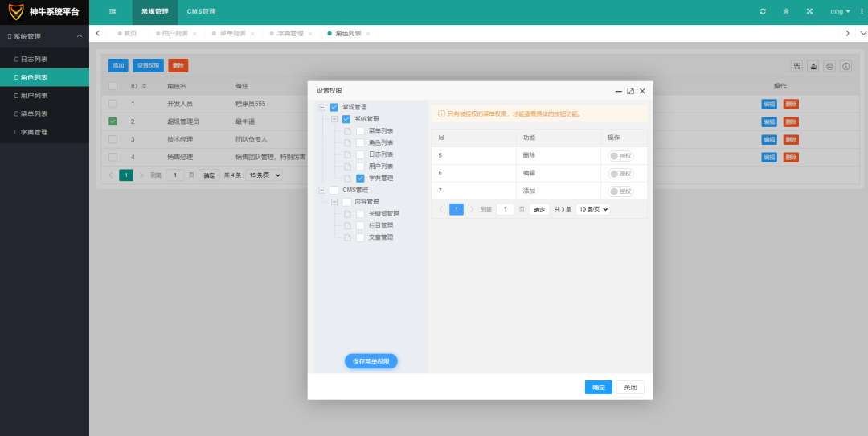Click the 关闭 button in dialog footer
Screen dimensions: 868x436
[x=631, y=387]
